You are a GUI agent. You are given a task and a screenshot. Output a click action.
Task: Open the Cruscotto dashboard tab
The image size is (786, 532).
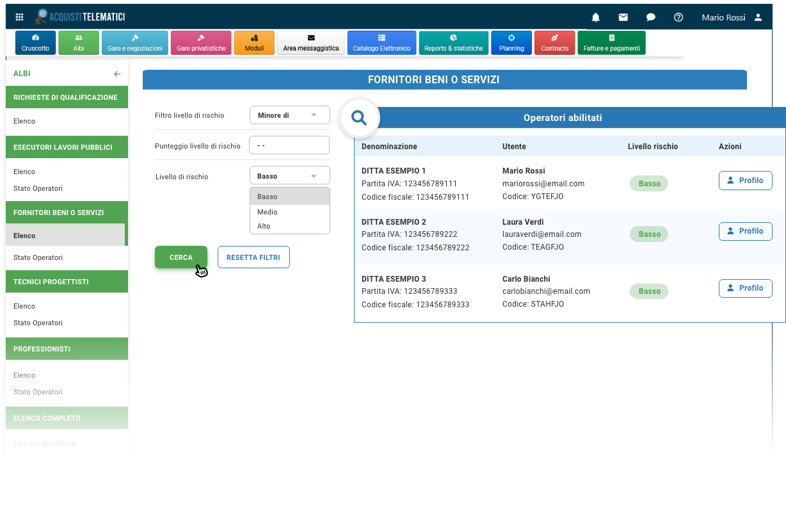35,43
